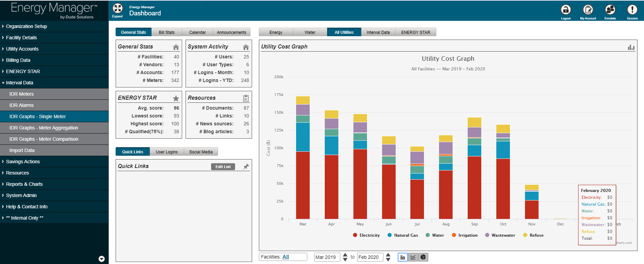The image size is (644, 264).
Task: Select the General Stats tab
Action: pos(133,32)
